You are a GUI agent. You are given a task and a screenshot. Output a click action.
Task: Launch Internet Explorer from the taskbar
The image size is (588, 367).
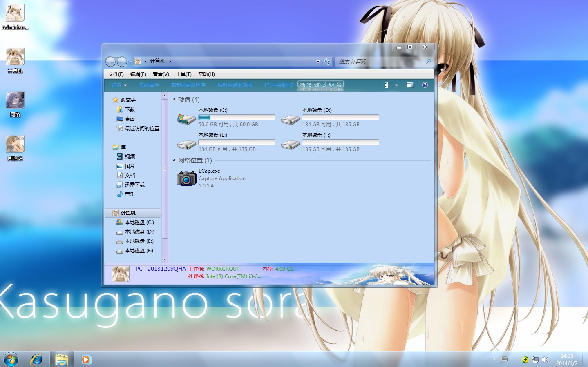37,359
